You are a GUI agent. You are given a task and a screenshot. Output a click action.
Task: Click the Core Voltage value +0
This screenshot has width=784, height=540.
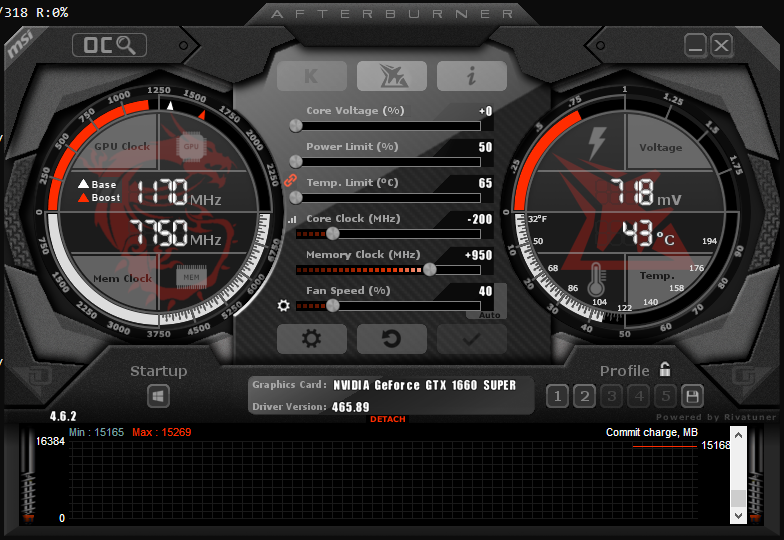486,111
